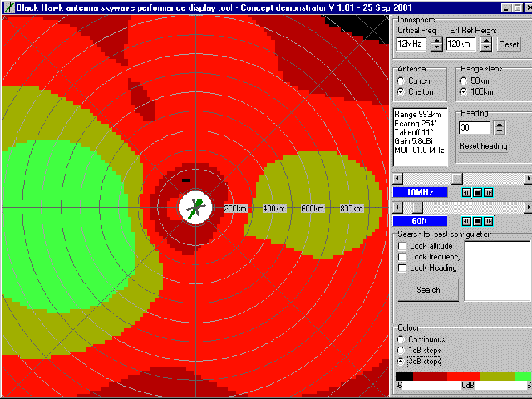
Task: Click the MUF readout line in the info box
Action: click(419, 150)
